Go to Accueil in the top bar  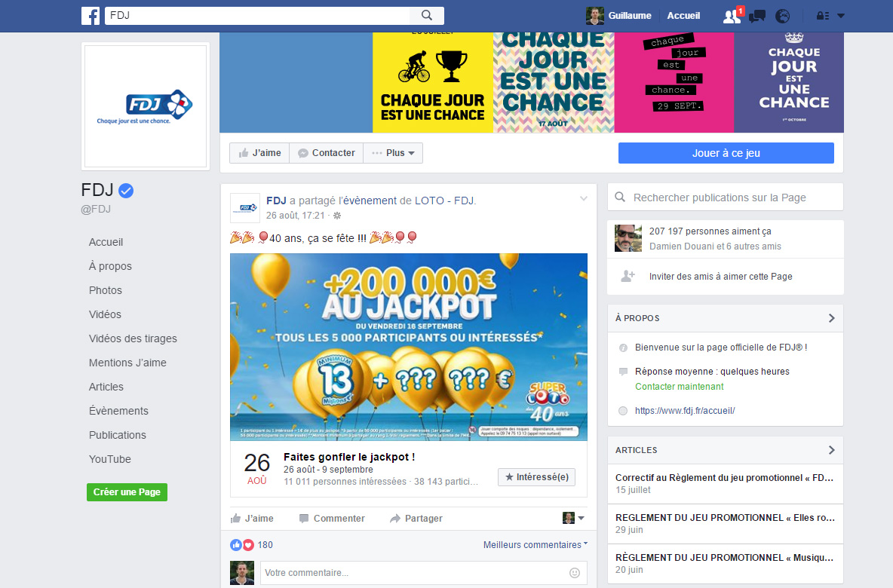pyautogui.click(x=683, y=15)
